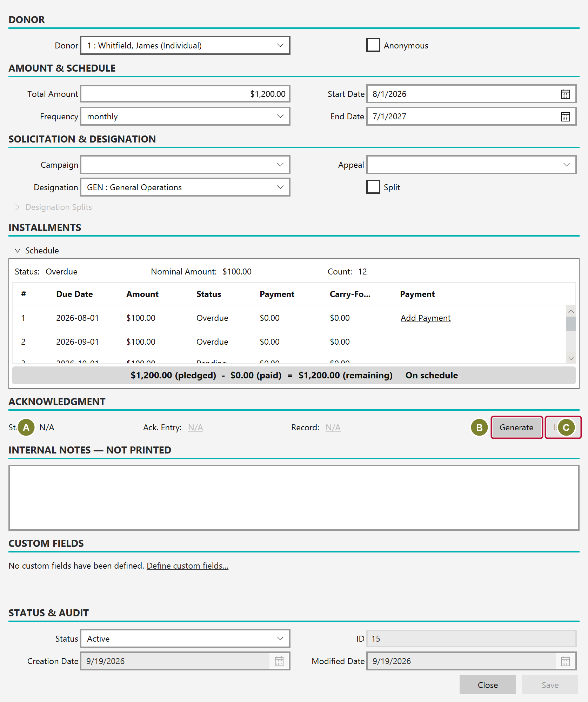The image size is (588, 702).
Task: Click the Start Date input field
Action: pos(472,94)
